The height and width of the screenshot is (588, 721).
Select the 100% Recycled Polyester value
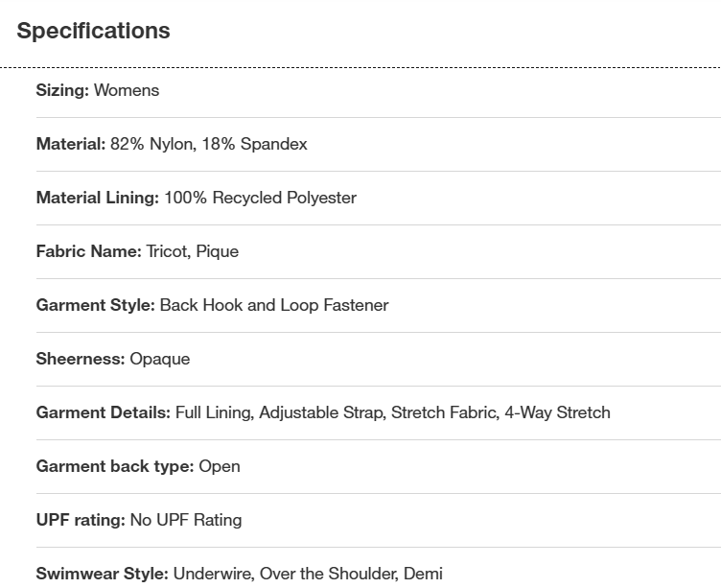260,198
